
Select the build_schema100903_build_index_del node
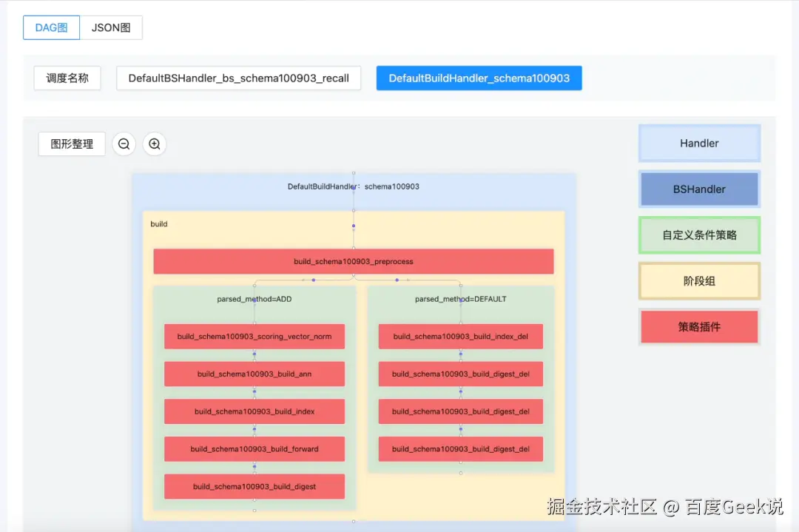click(460, 336)
